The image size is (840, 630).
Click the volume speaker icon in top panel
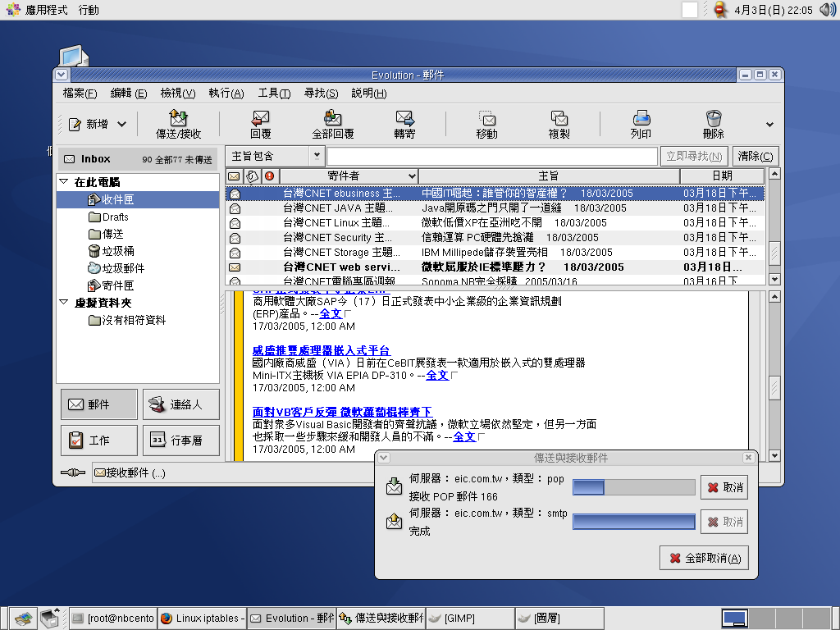point(827,10)
